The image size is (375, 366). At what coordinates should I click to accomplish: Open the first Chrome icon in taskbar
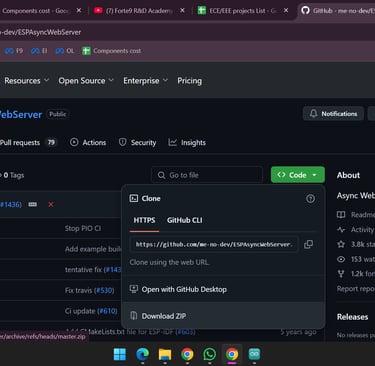click(187, 354)
